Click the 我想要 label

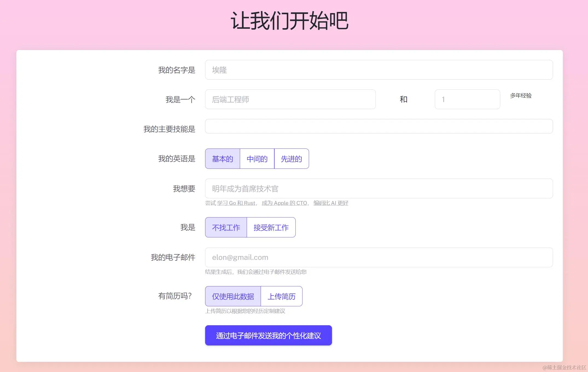[x=184, y=189]
